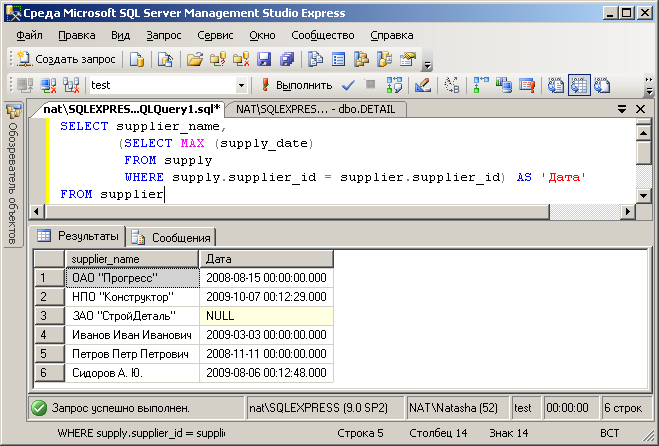
Task: Switch to the Сообщения tab
Action: [x=171, y=238]
